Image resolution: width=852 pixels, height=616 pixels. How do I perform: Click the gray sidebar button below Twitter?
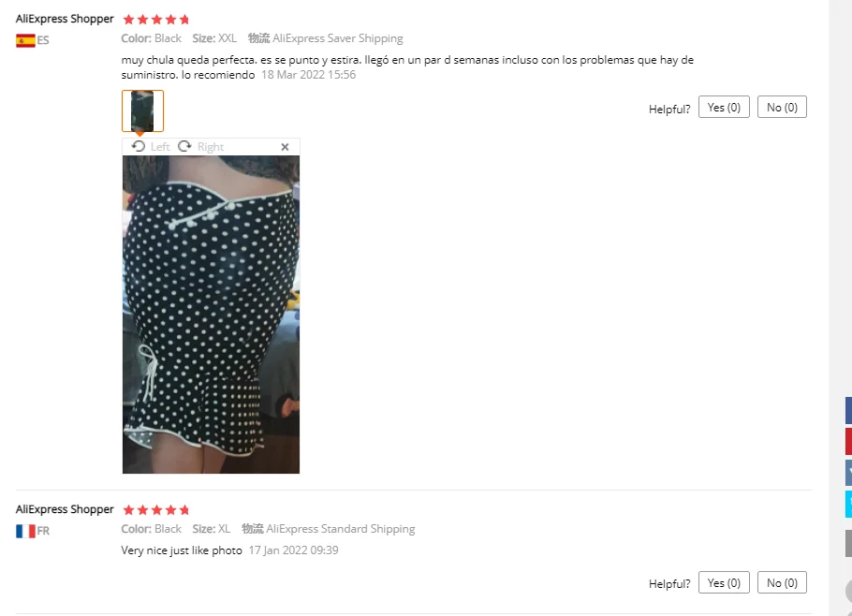click(x=848, y=543)
